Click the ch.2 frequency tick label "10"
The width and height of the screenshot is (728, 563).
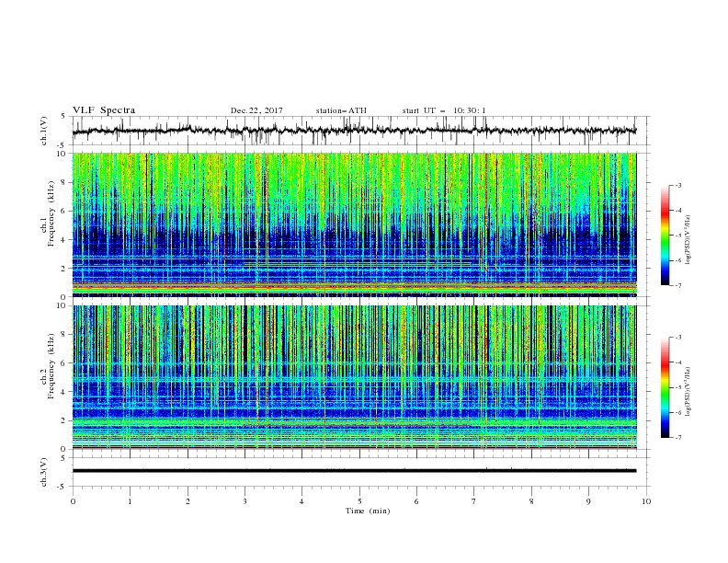click(63, 305)
